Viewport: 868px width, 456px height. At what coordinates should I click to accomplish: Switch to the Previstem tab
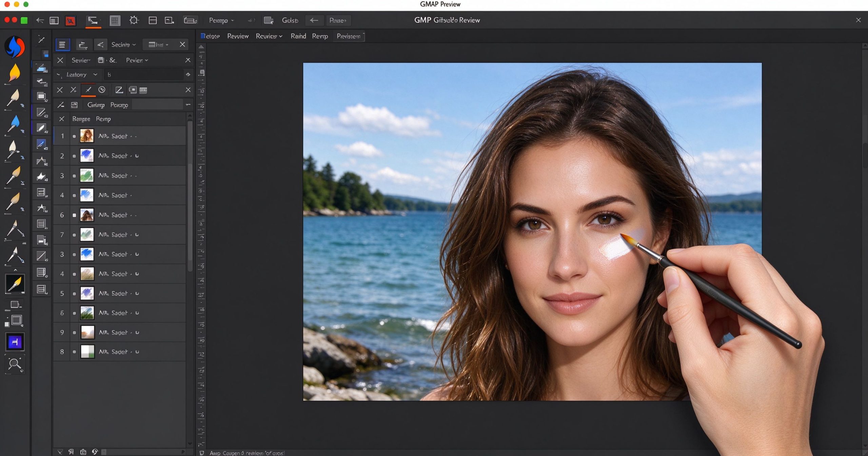[349, 36]
